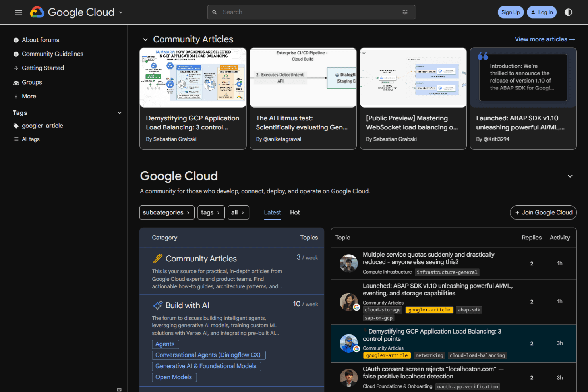Click the infrastructure-general tag
The height and width of the screenshot is (392, 588).
[x=447, y=272]
